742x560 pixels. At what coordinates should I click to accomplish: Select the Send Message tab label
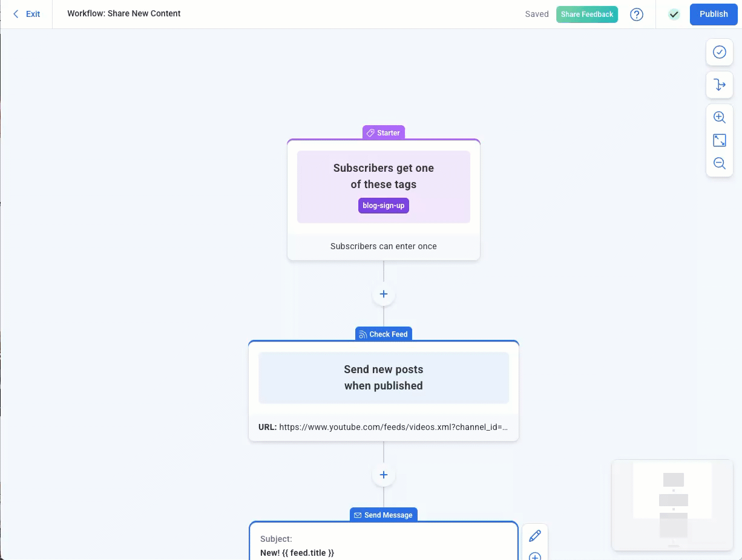[383, 515]
